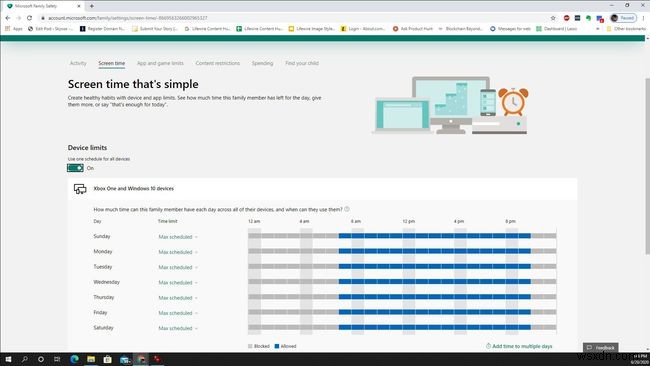This screenshot has height=366, width=650.
Task: Open Windows taskbar search
Action: 24,359
